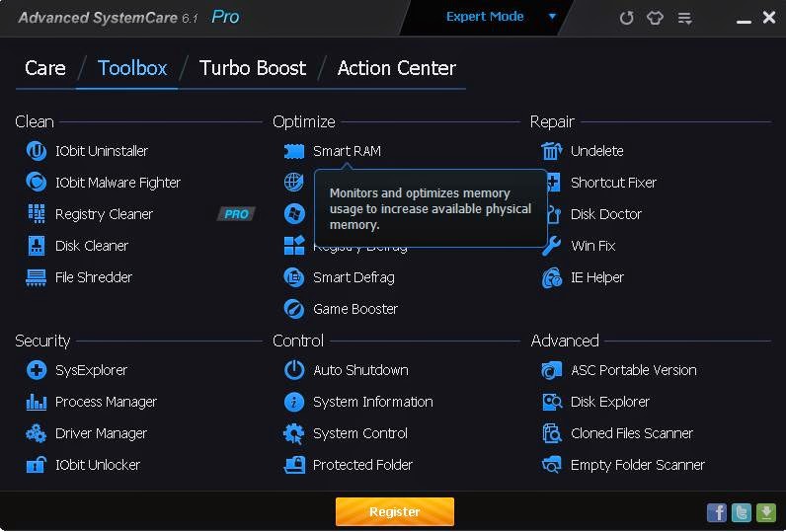Open the Win Fix wrench icon
Screen dimensions: 786x532
tap(551, 246)
